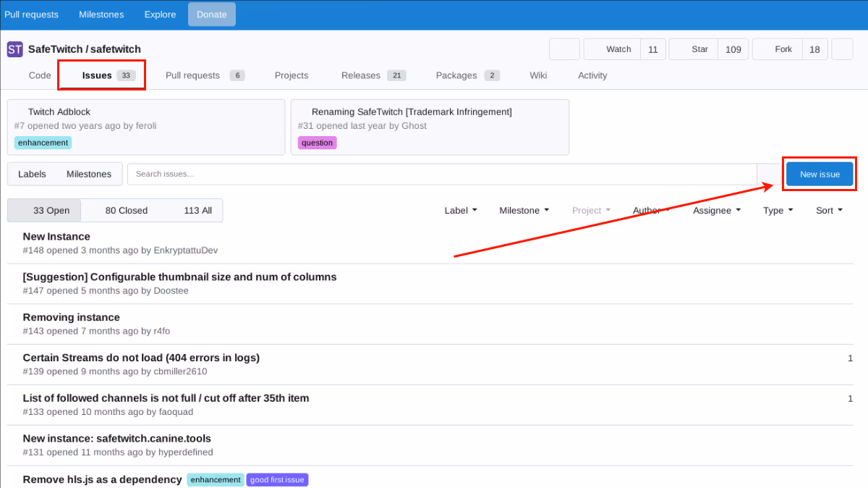Click the New issue button
Image resolution: width=868 pixels, height=488 pixels.
(819, 174)
